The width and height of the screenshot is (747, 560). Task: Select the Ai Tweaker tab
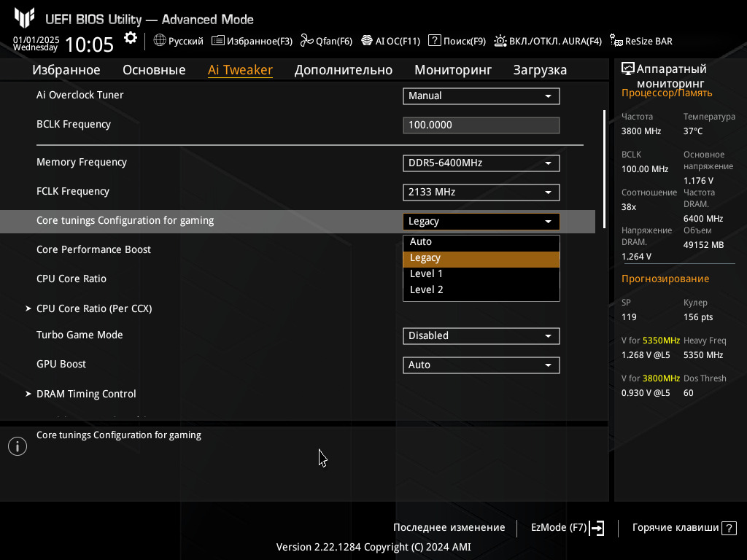point(240,70)
